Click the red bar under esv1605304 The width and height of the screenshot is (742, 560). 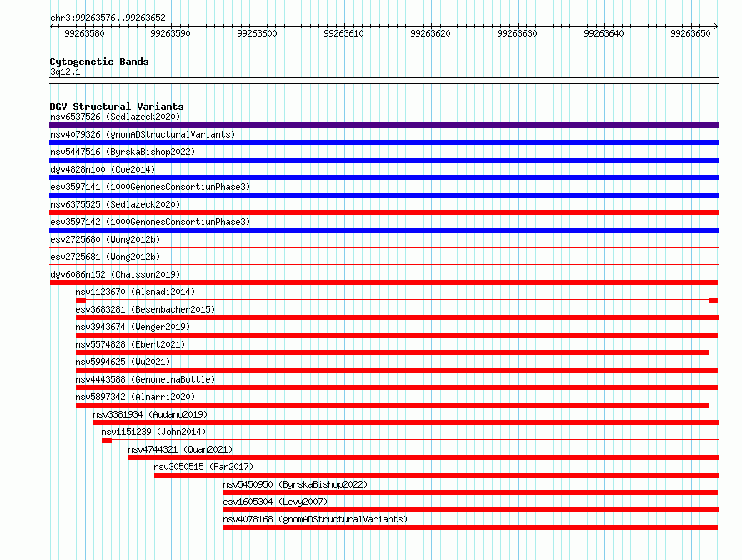471,510
